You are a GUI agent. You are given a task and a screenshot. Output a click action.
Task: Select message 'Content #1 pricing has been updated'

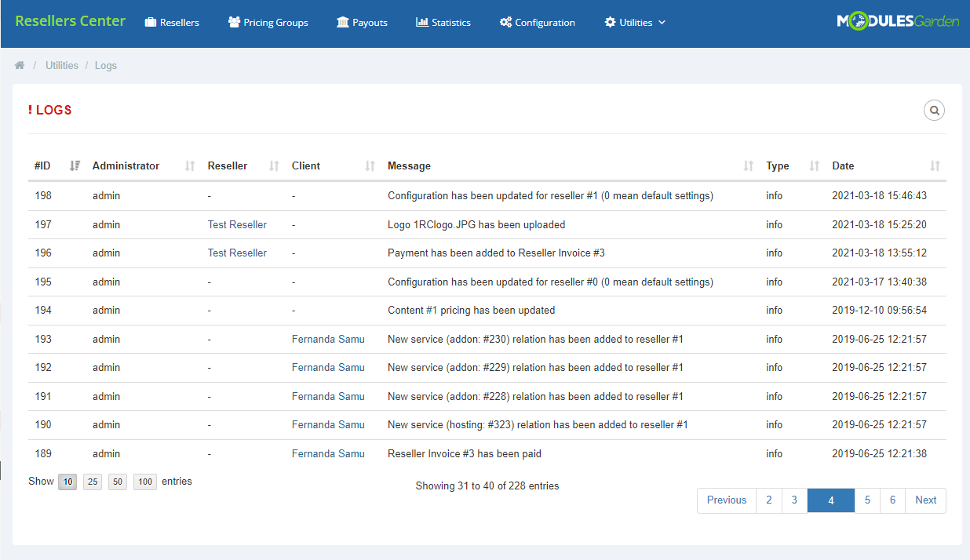coord(471,310)
